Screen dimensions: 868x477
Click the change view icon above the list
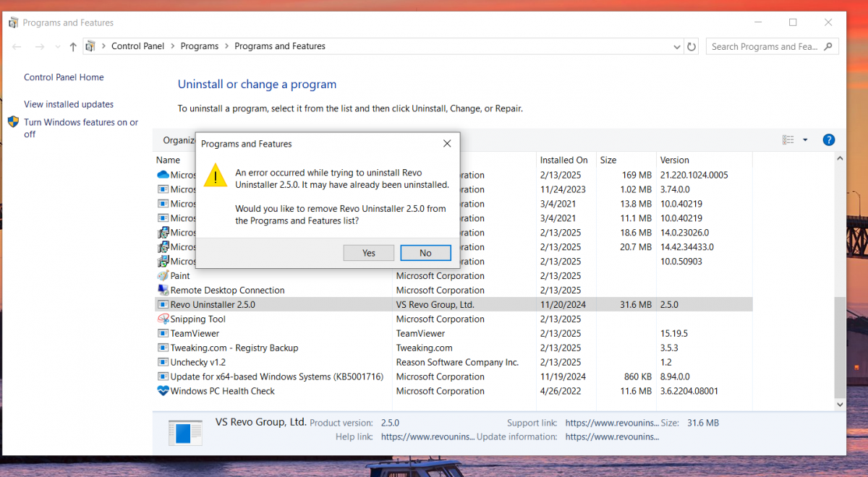coord(788,139)
